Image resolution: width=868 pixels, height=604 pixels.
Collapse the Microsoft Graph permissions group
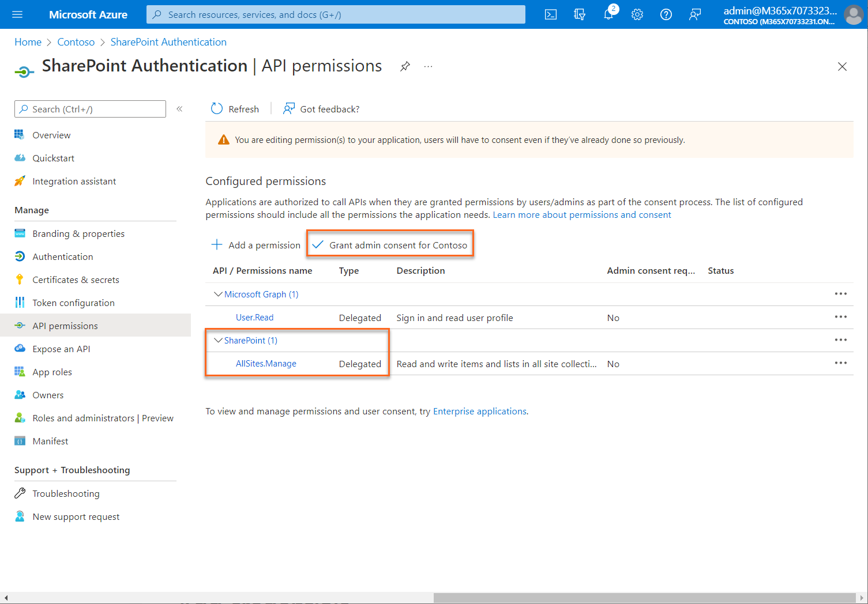[218, 294]
